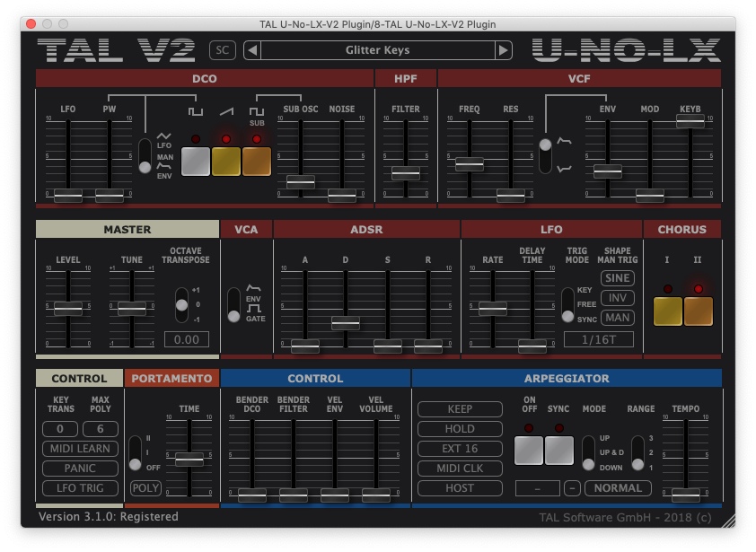This screenshot has height=552, width=756.
Task: Open the Glitter Keys preset selector
Action: 377,50
